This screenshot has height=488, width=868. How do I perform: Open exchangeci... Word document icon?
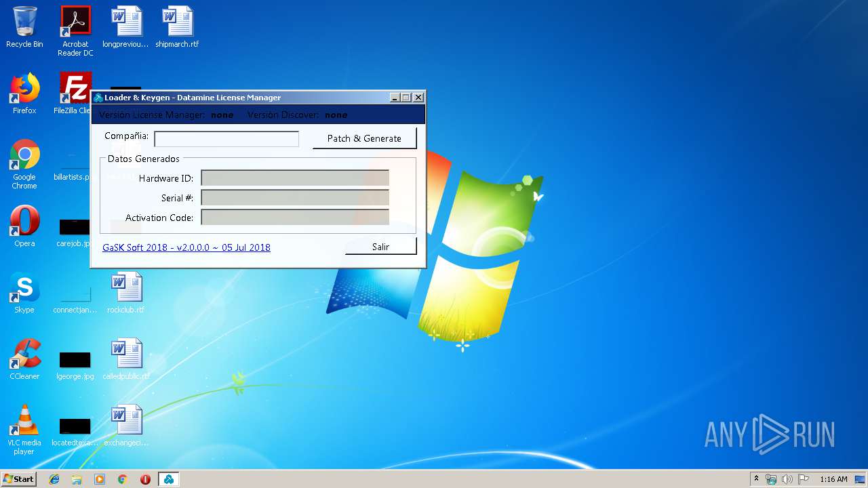tap(126, 426)
